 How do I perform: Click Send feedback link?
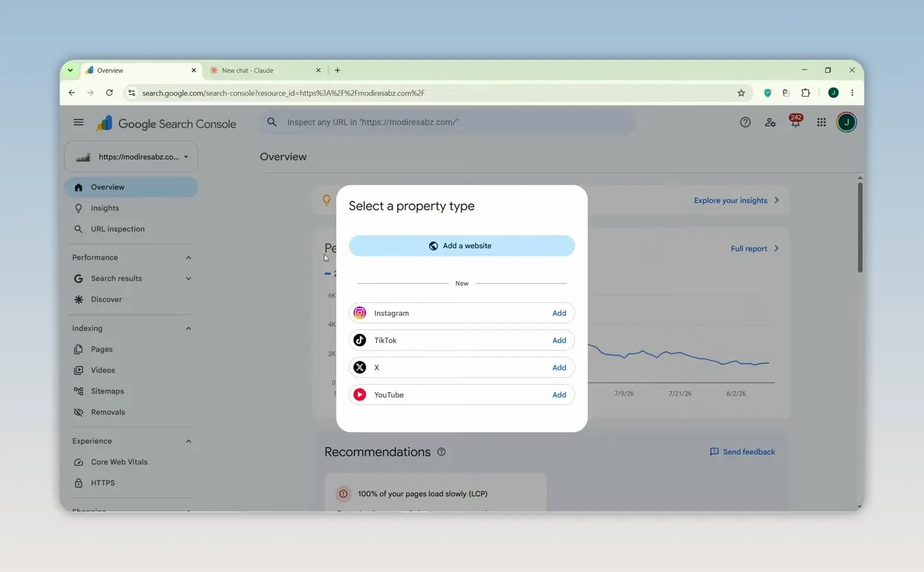742,452
